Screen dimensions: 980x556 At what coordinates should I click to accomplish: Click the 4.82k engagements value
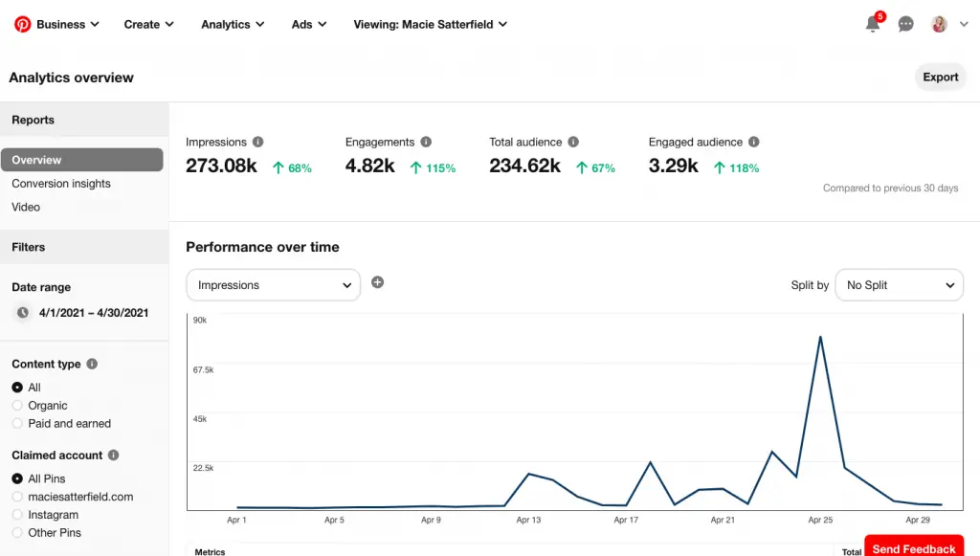370,166
